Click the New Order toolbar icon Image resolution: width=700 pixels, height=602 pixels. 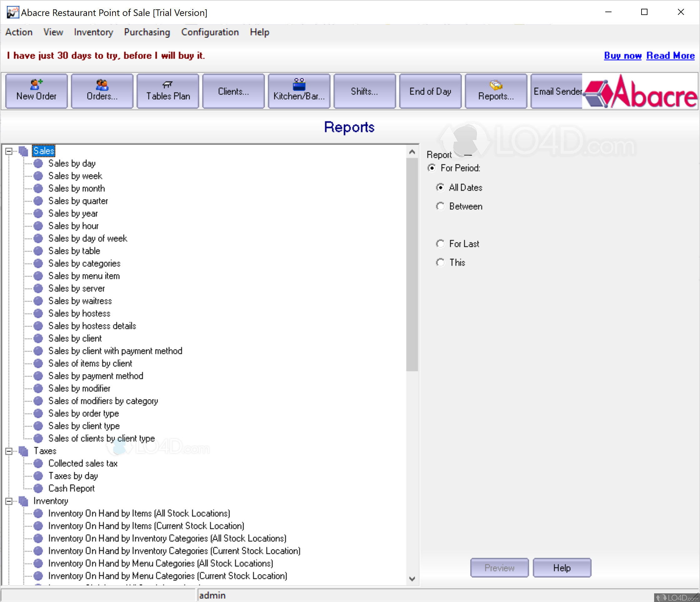coord(36,84)
